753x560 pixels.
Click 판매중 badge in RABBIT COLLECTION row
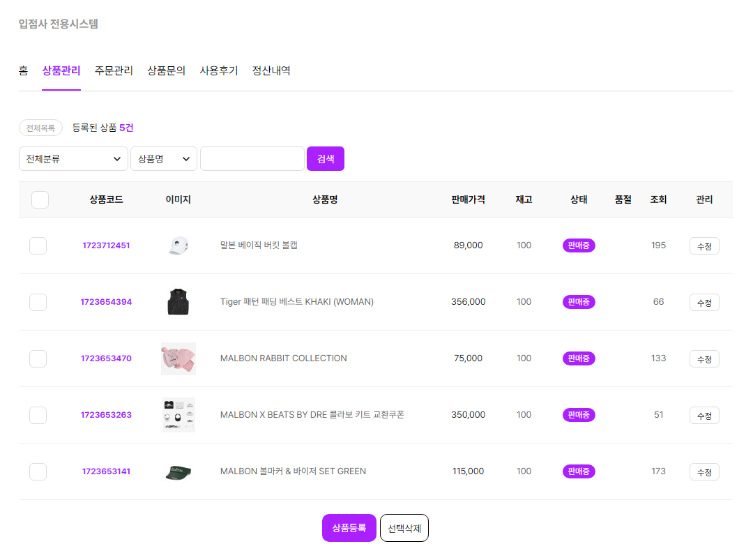point(579,358)
